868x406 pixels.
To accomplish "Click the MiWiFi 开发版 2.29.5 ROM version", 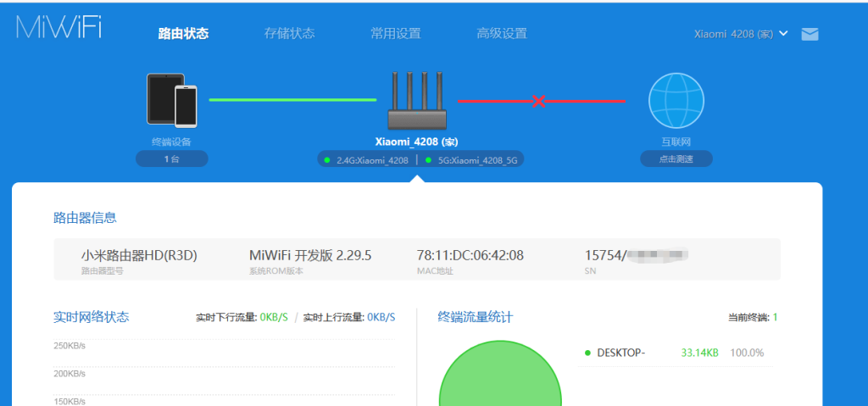I will (310, 255).
